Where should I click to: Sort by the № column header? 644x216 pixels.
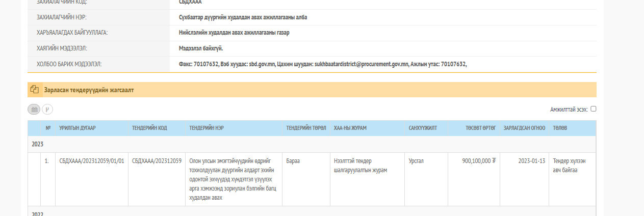(x=48, y=128)
